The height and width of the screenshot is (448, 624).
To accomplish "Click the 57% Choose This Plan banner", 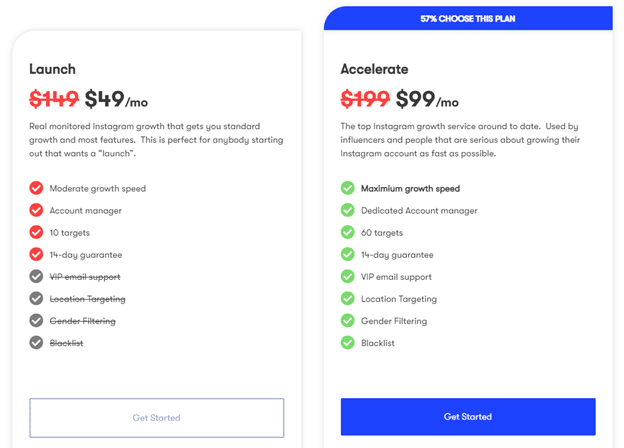I will tap(468, 18).
